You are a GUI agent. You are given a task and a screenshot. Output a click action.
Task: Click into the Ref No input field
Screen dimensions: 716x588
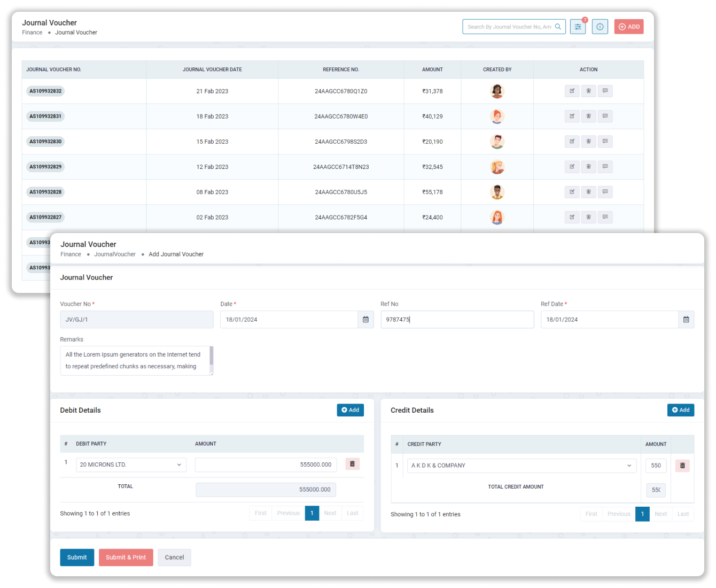coord(457,320)
